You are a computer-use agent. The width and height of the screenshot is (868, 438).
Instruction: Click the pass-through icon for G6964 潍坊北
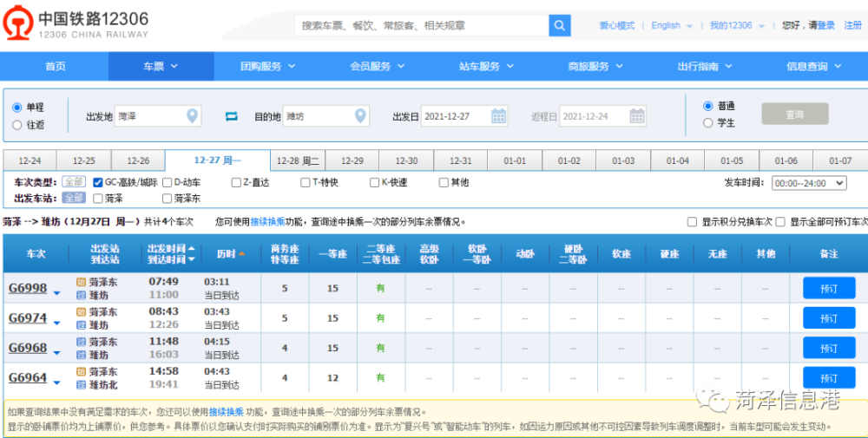pos(81,384)
